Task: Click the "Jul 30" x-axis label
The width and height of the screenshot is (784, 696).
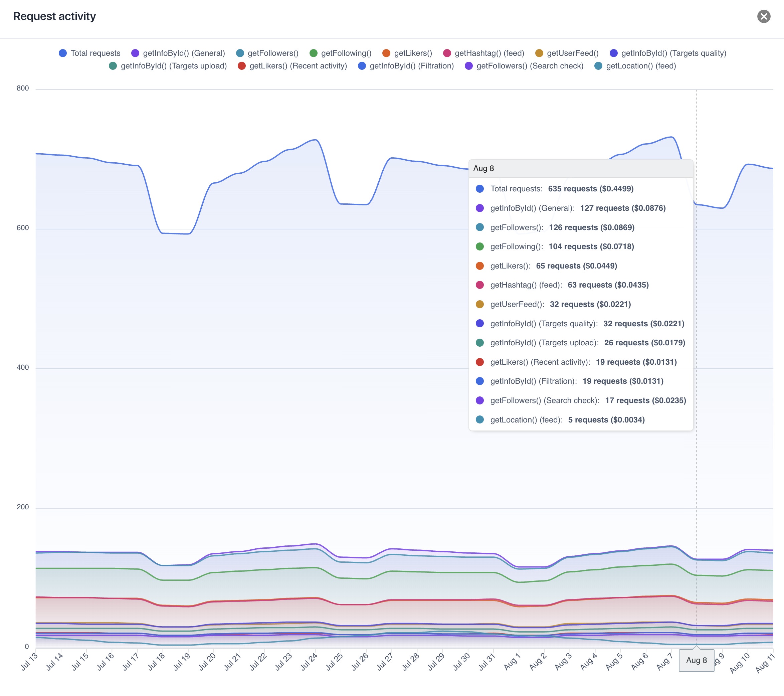Action: click(x=461, y=662)
